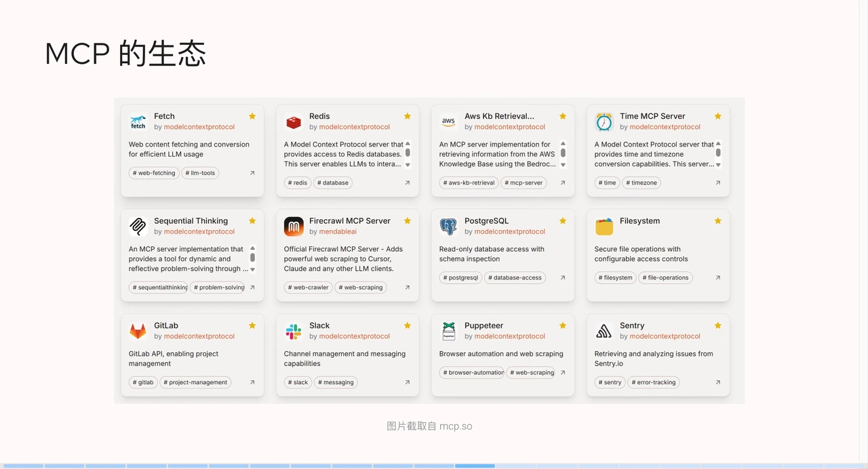
Task: Toggle the star on the GitLab card
Action: point(252,325)
